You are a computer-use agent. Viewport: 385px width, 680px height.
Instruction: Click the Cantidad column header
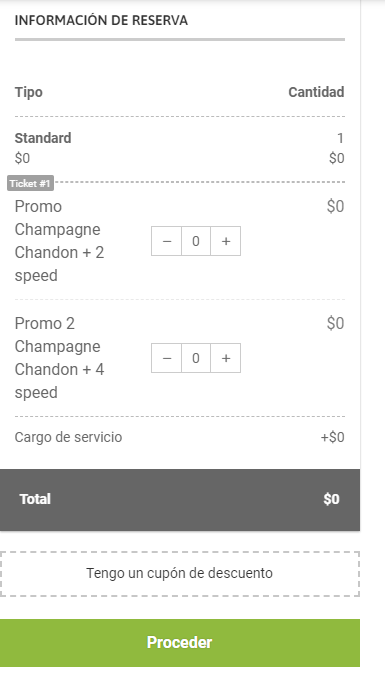click(316, 92)
